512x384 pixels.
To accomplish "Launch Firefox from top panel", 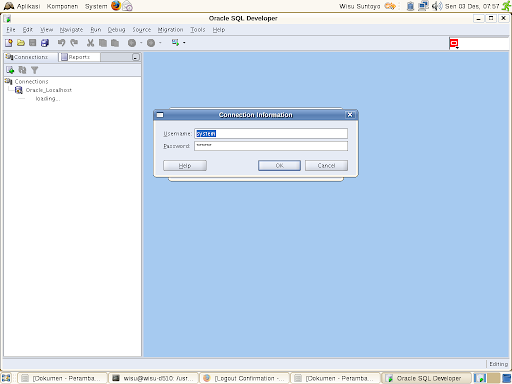I will [x=116, y=6].
